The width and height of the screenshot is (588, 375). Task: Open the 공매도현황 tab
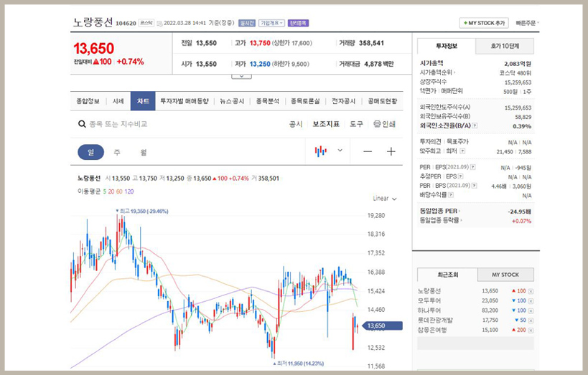(x=383, y=101)
